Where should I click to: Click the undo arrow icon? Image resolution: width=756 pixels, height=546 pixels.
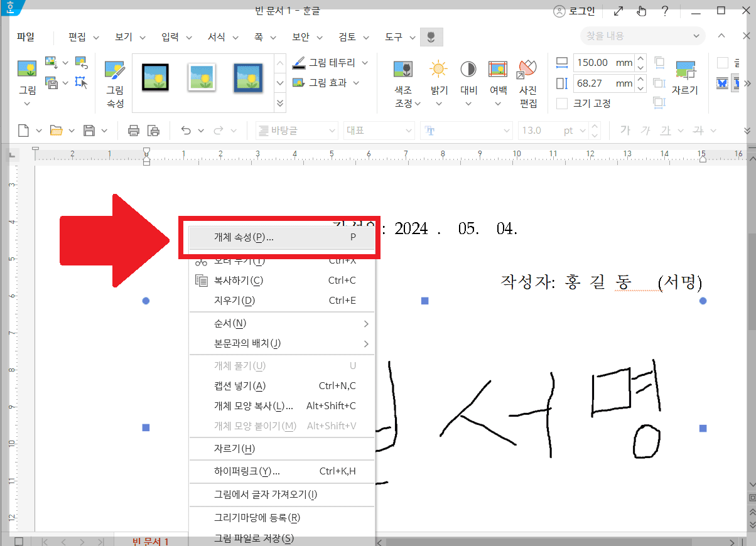click(x=187, y=130)
